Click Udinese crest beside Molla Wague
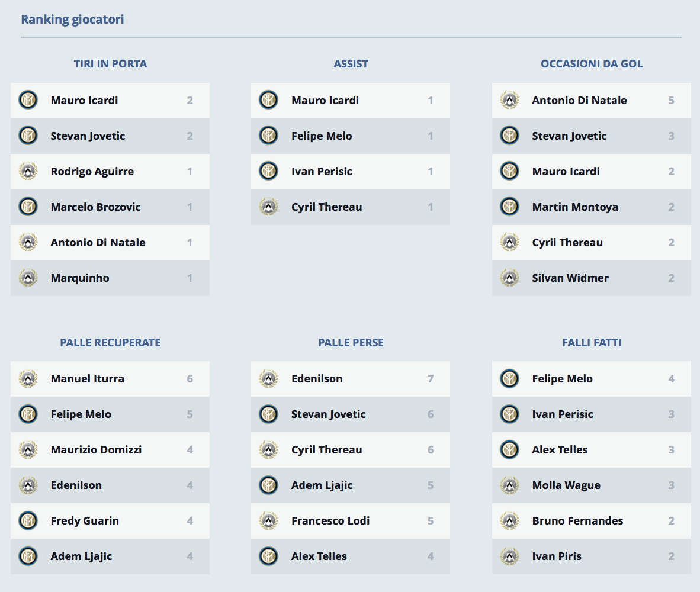Viewport: 700px width, 592px height. (509, 485)
